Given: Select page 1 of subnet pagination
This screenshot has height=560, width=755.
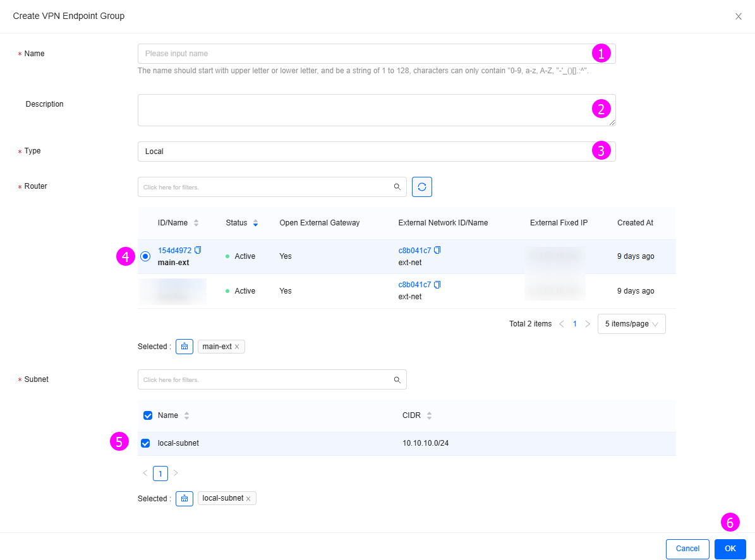Looking at the screenshot, I should point(160,474).
